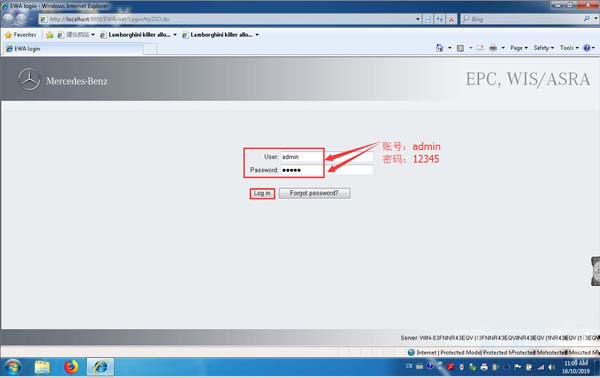This screenshot has height=378, width=600.
Task: Expand the Chinese suggested sites dropdown
Action: click(93, 35)
